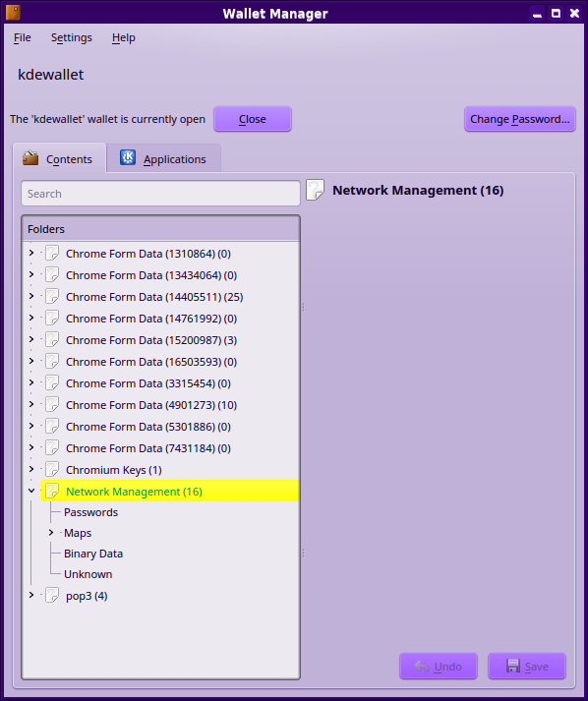
Task: Click the Contents tab wallet icon
Action: [30, 158]
